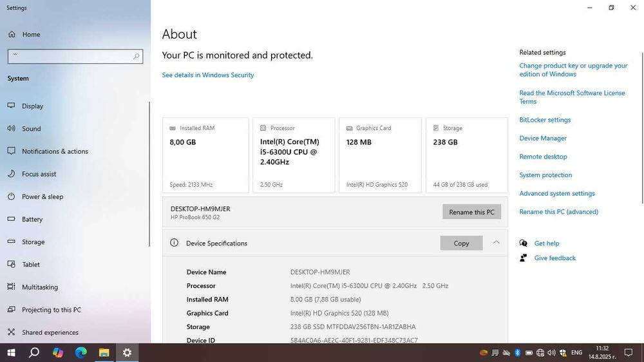Viewport: 644px width, 362px height.
Task: Click the Device ID value text
Action: click(x=354, y=340)
